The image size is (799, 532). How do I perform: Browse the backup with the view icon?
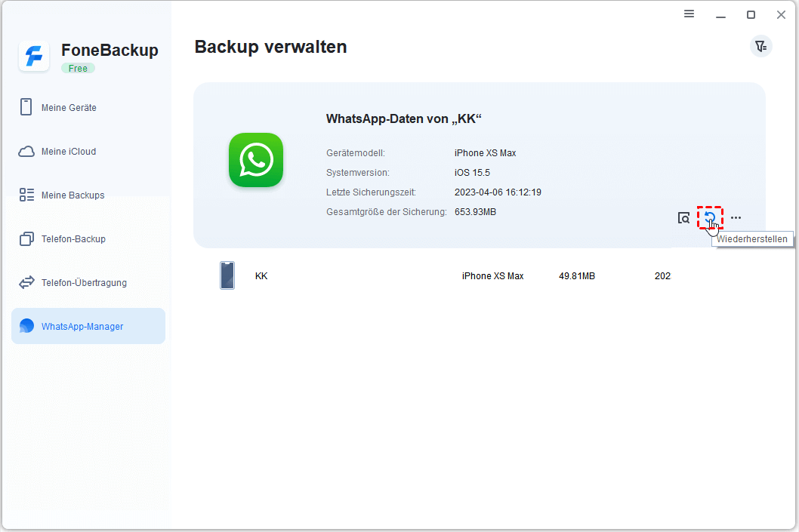[684, 218]
